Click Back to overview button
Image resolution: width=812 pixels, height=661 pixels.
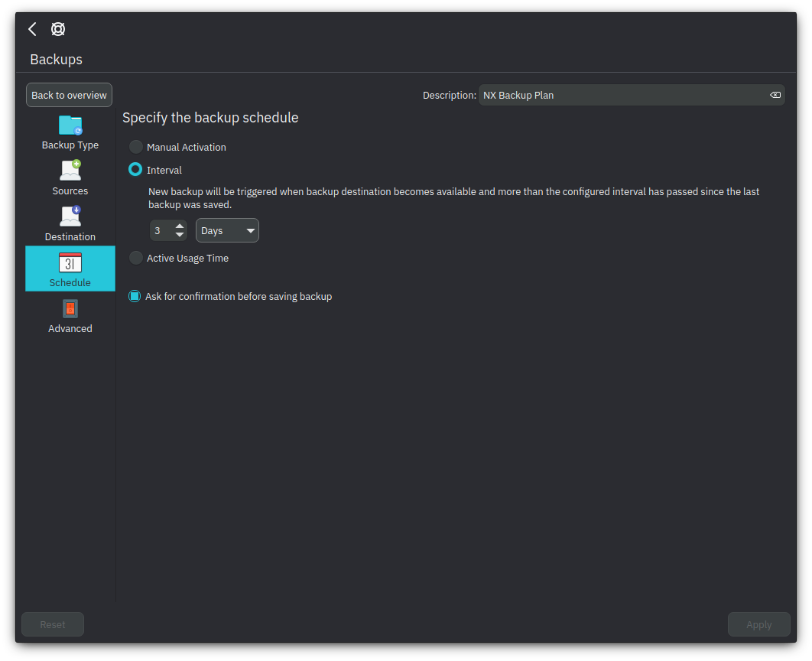point(69,95)
